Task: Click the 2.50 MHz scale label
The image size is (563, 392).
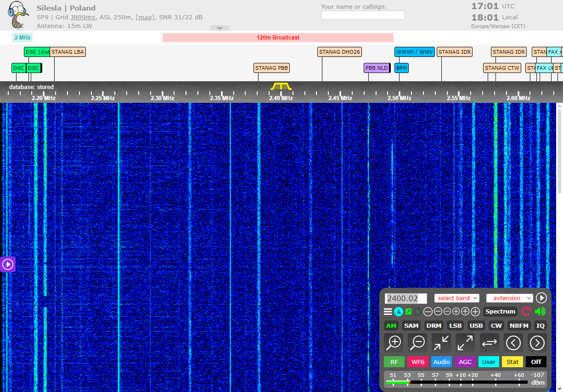Action: tap(399, 98)
